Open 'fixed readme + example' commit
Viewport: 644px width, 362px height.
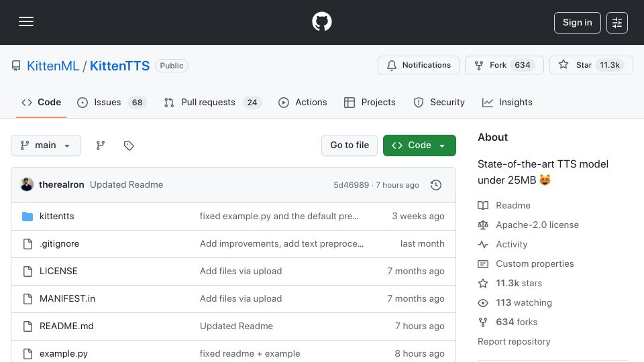(250, 354)
